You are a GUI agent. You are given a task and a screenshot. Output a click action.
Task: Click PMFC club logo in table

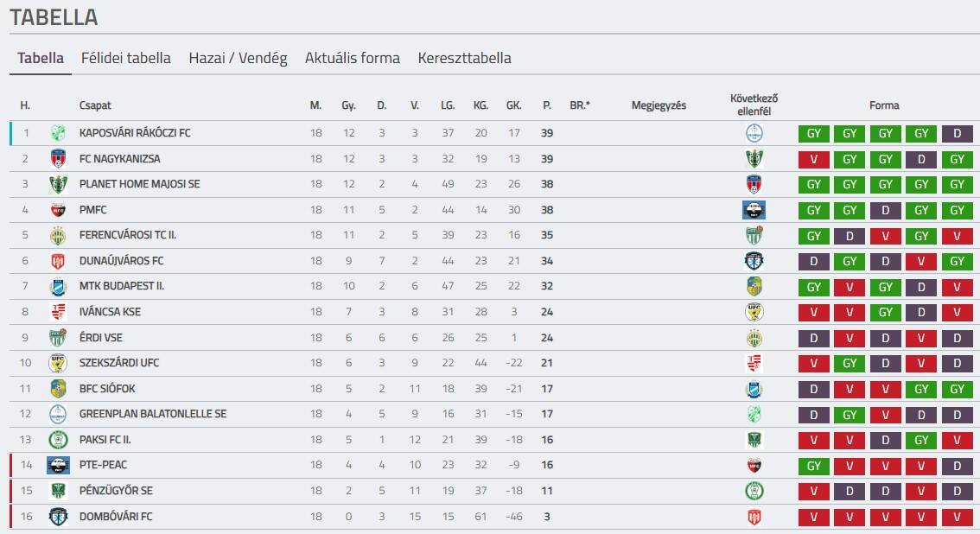point(58,210)
